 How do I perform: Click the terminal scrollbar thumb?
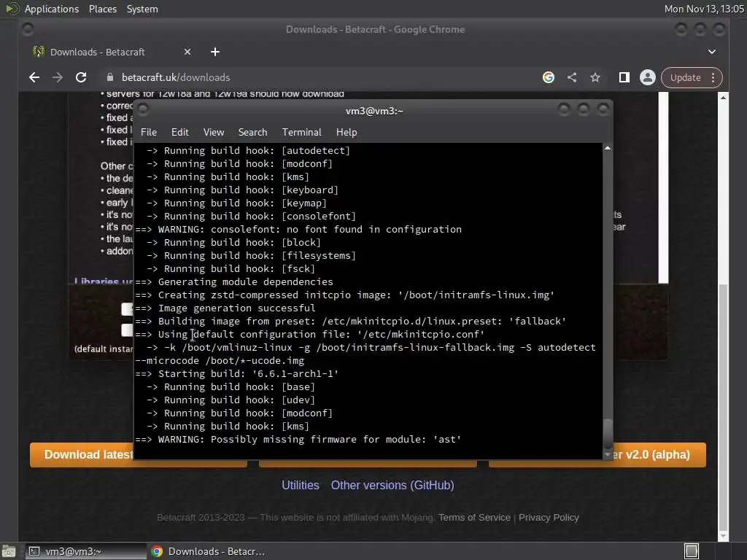pyautogui.click(x=608, y=432)
